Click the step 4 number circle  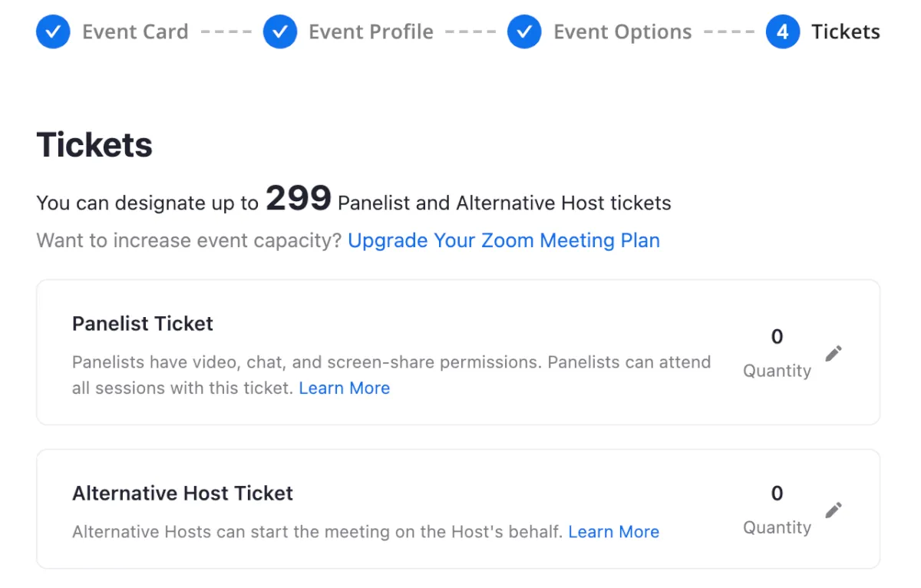pyautogui.click(x=782, y=32)
